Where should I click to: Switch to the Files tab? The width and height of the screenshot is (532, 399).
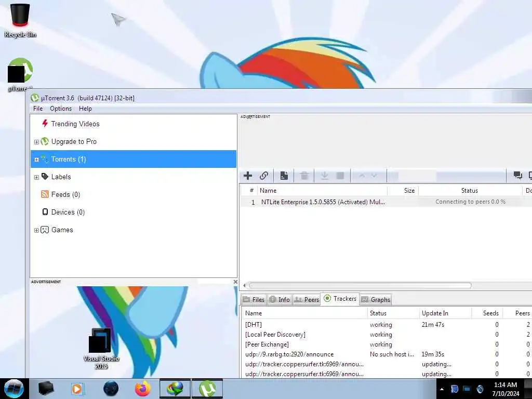(x=254, y=300)
